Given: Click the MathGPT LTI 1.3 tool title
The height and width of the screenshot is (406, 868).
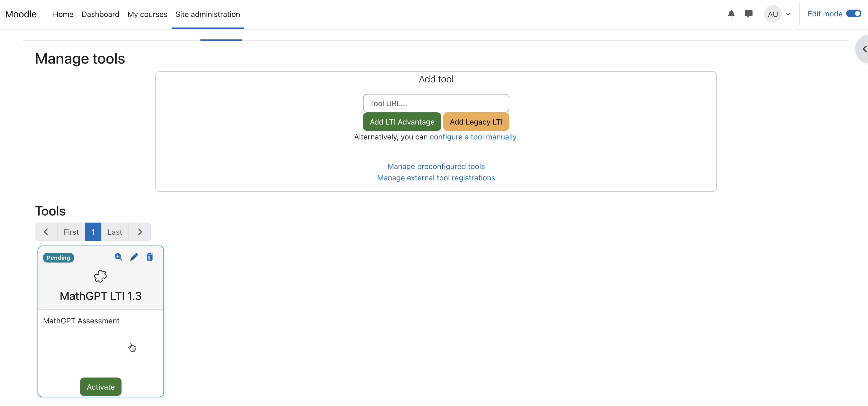Looking at the screenshot, I should (x=100, y=296).
